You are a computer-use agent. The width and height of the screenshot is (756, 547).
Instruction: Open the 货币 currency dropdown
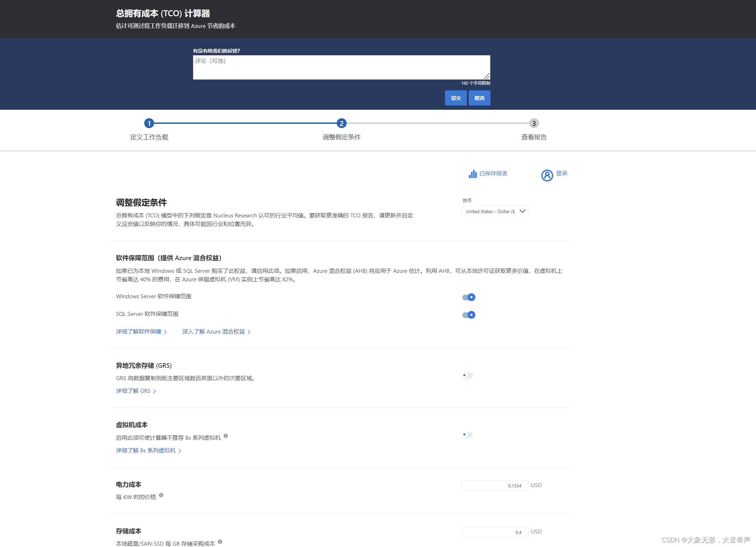click(x=495, y=211)
